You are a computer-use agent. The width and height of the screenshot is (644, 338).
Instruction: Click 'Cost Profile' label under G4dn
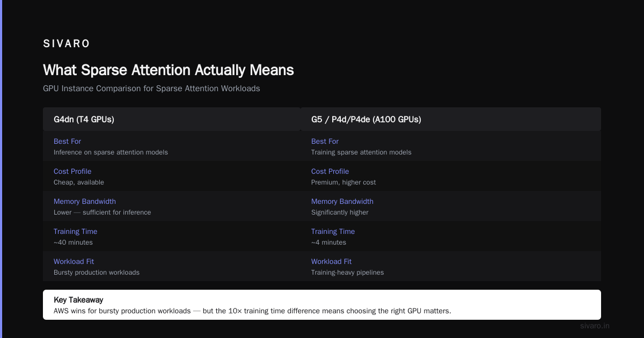[72, 171]
